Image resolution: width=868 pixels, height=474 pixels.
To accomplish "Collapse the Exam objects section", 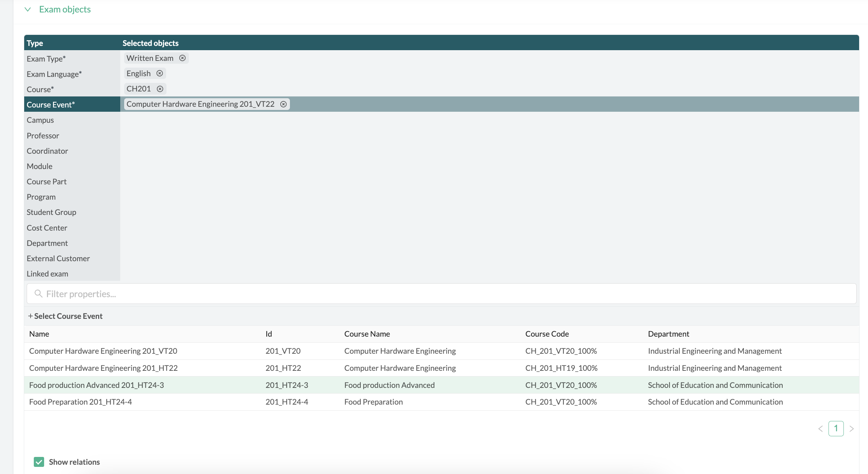I will tap(28, 10).
